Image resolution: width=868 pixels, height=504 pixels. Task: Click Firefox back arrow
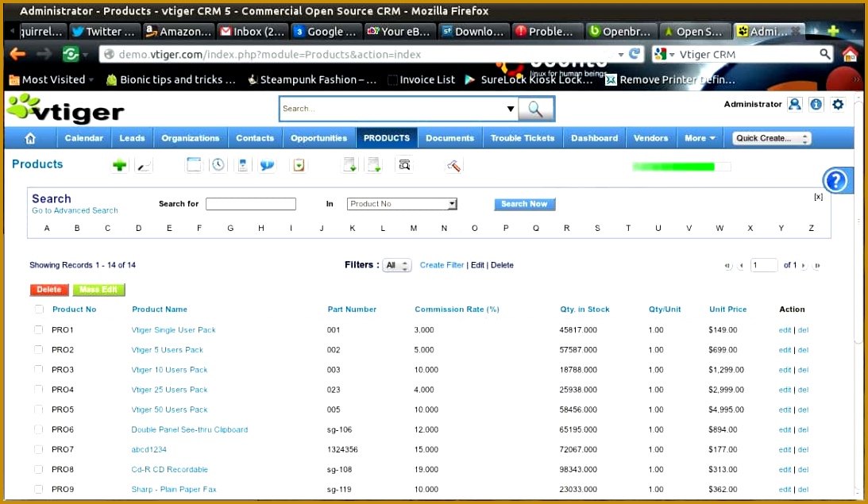click(x=17, y=54)
